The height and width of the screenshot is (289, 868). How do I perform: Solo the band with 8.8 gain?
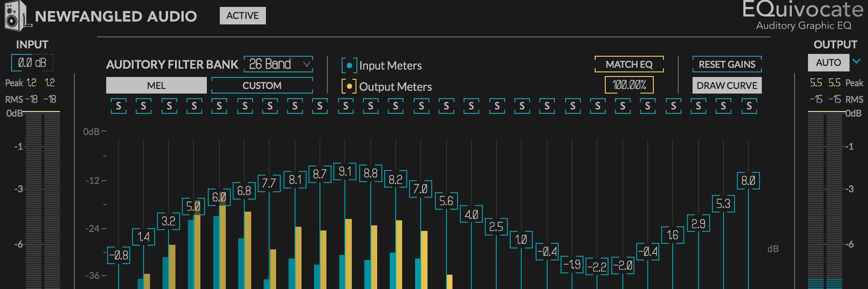point(371,106)
